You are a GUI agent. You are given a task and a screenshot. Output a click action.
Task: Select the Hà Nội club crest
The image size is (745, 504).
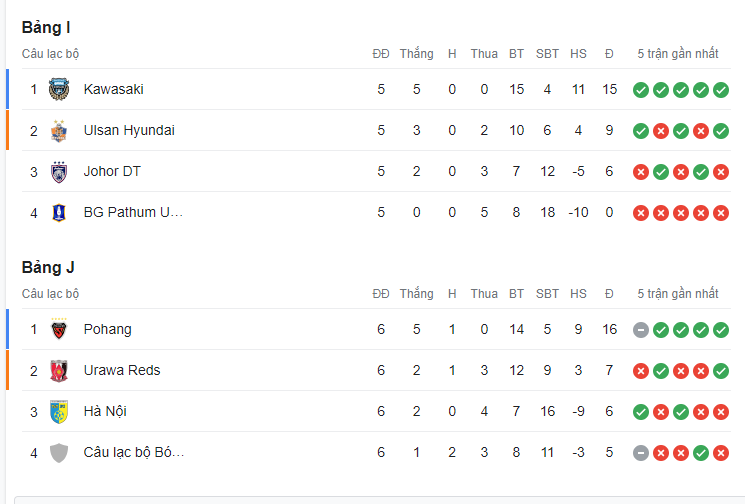point(59,411)
